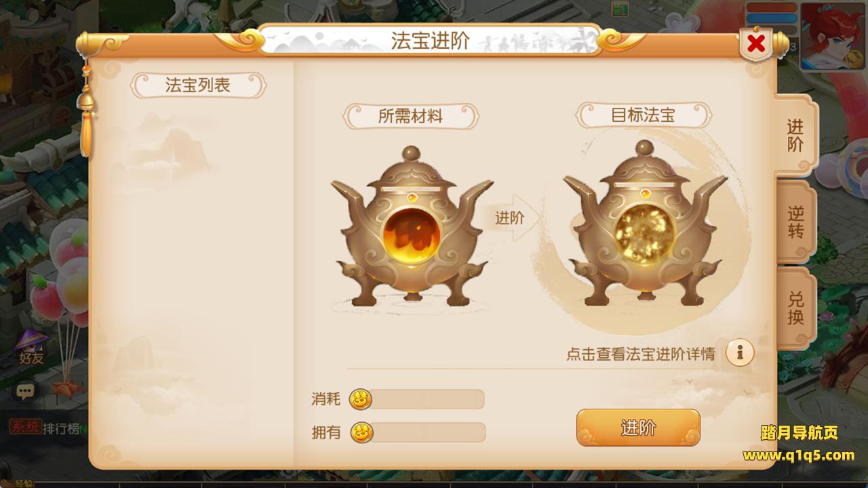Viewport: 868px width, 488px height.
Task: Switch to the 进阶 side tab
Action: pyautogui.click(x=795, y=136)
